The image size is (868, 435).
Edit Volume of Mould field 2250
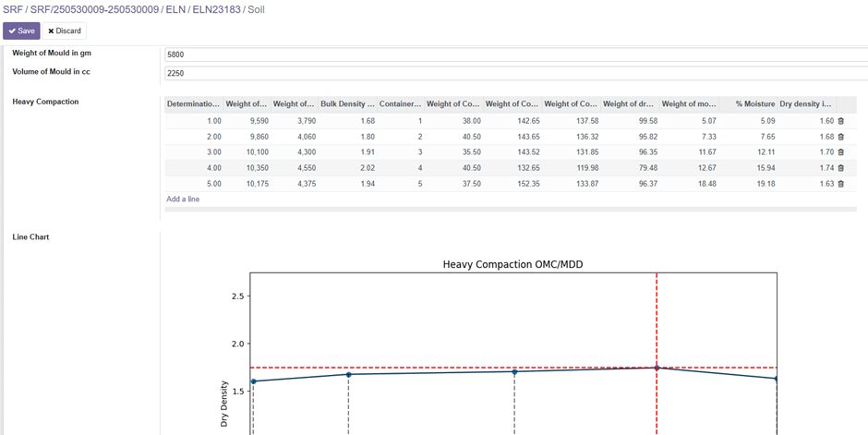(516, 73)
